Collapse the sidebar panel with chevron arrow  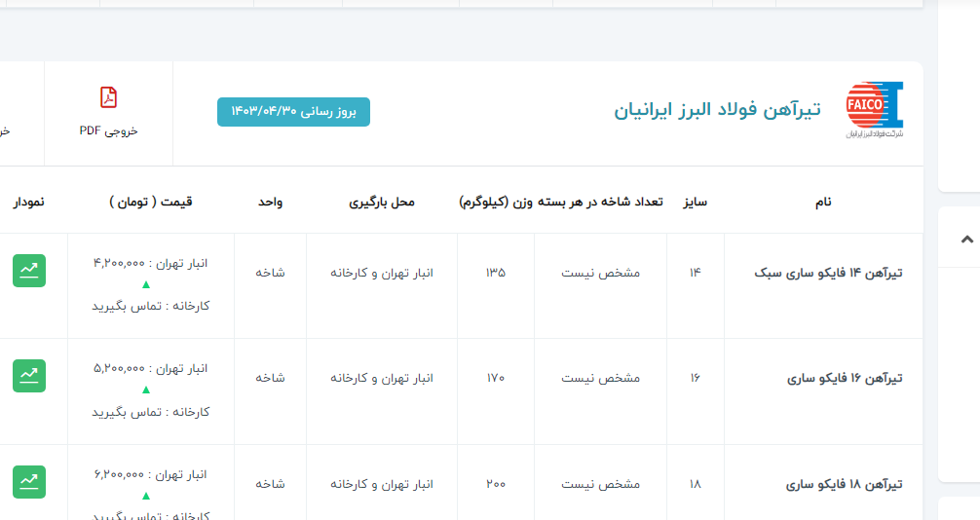(x=966, y=239)
